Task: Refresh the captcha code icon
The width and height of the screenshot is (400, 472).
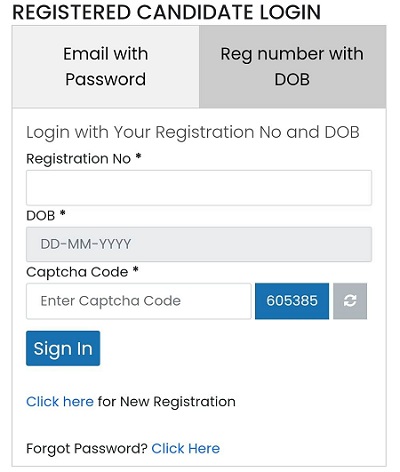Action: tap(350, 301)
